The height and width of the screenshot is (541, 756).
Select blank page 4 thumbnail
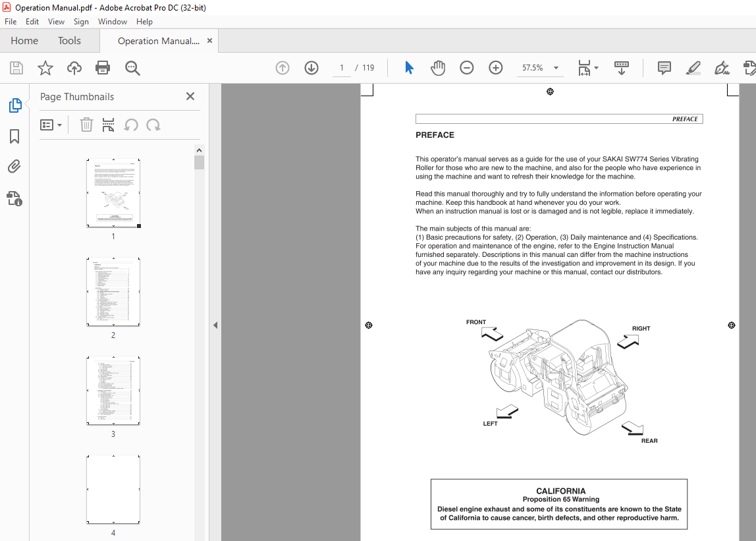113,490
